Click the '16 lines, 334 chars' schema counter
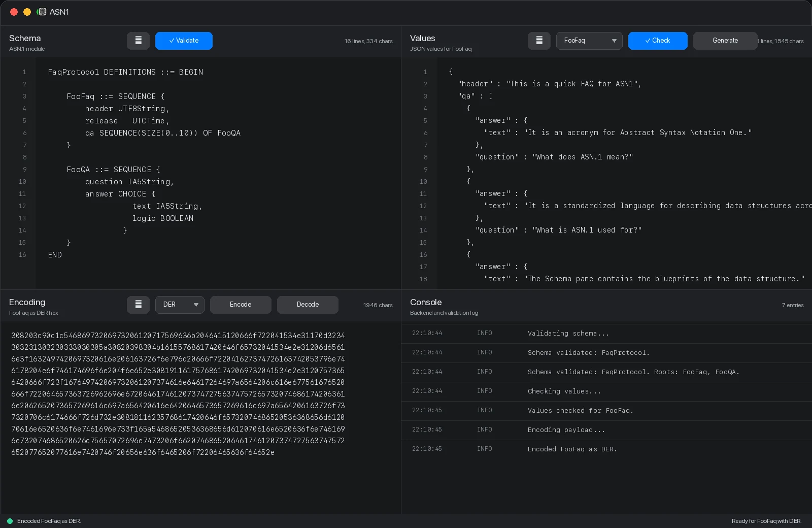Screen dimensions: 812x528 (368, 41)
